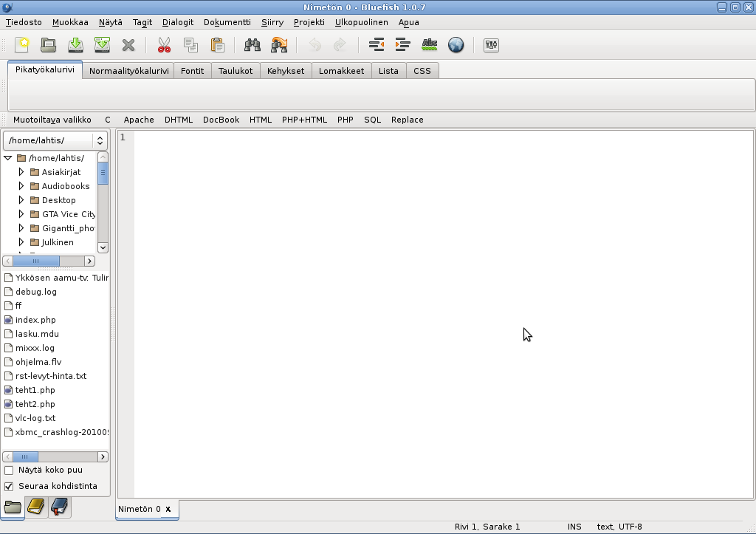Expand the Asiakirjat folder in tree
Viewport: 756px width, 534px height.
coord(21,172)
